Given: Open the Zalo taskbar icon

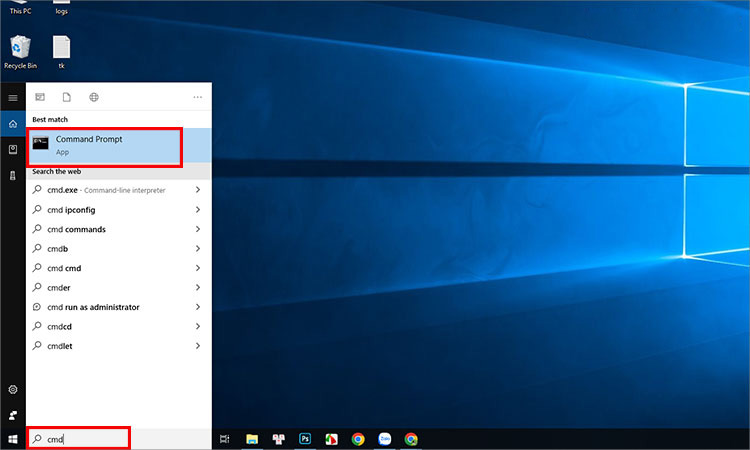Looking at the screenshot, I should (385, 439).
